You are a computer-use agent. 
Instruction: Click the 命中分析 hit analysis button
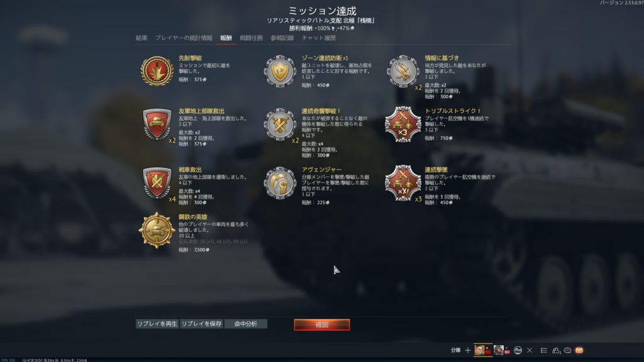(246, 324)
